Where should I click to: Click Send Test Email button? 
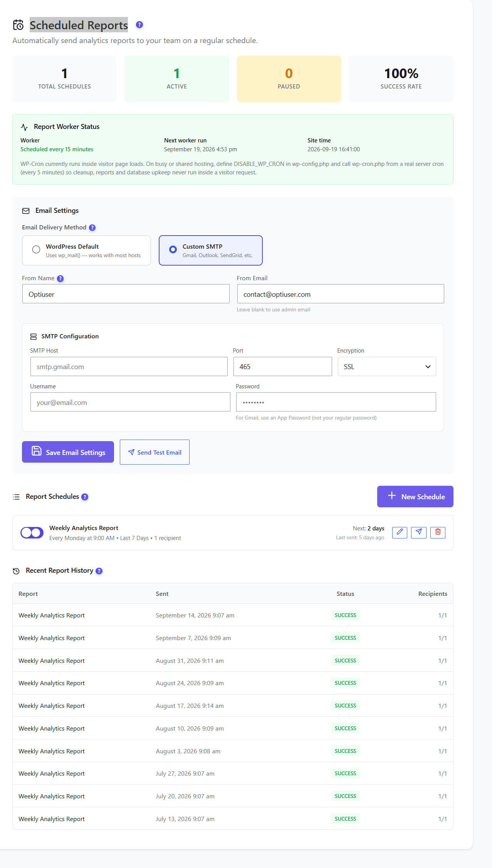(x=154, y=452)
